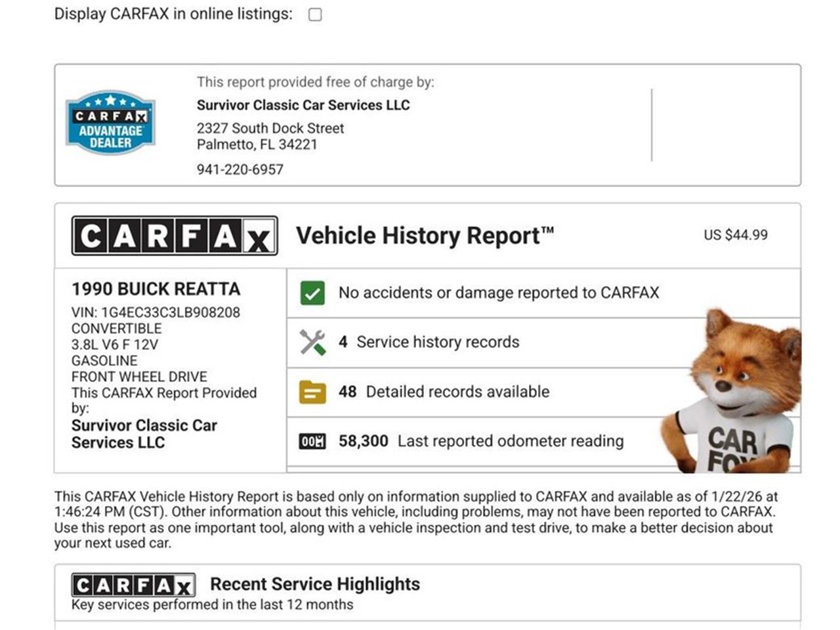Click the 2327 South Dock Street address
This screenshot has height=630, width=840.
(270, 129)
